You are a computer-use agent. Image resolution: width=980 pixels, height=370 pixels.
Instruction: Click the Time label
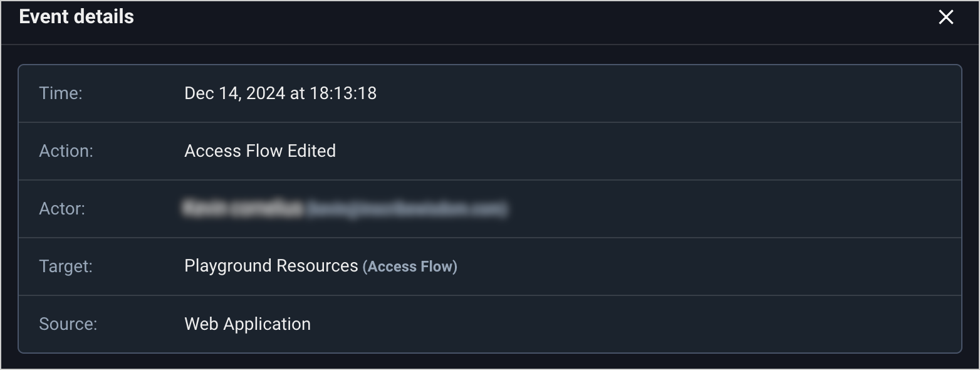pos(61,93)
